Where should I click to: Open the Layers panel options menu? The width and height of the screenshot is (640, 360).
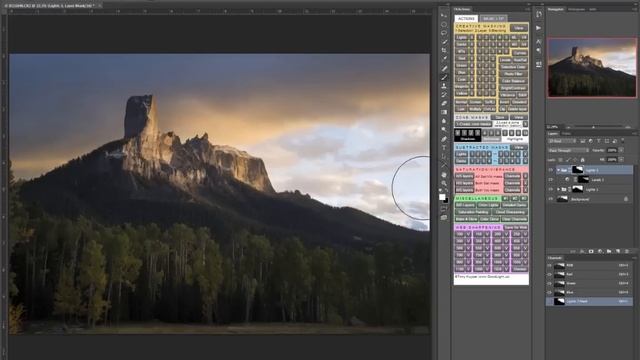coord(634,133)
